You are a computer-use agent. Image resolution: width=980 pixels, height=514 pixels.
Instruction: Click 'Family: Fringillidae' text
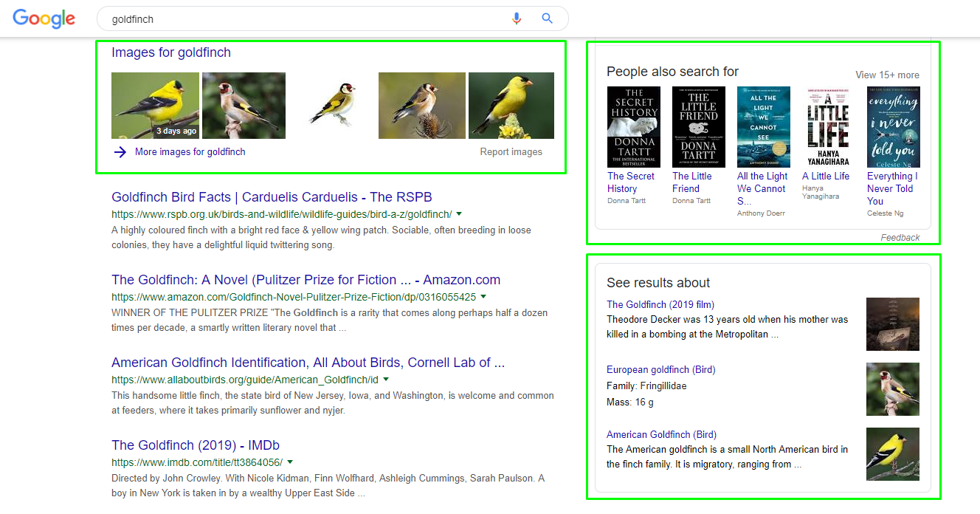[646, 385]
